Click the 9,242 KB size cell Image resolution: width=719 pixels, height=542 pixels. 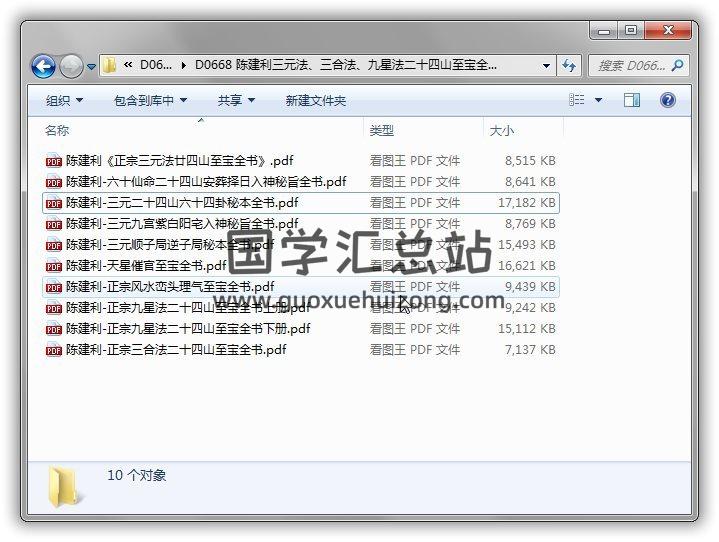(x=530, y=308)
